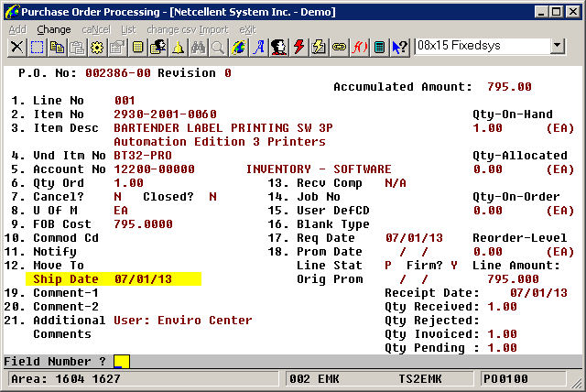Click the Qty-On-Hand value 1.00

(x=487, y=128)
